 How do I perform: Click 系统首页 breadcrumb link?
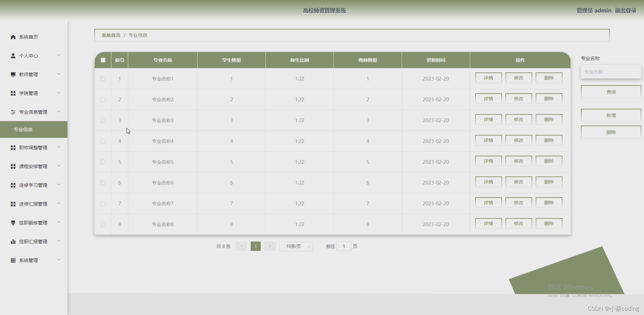tap(111, 35)
